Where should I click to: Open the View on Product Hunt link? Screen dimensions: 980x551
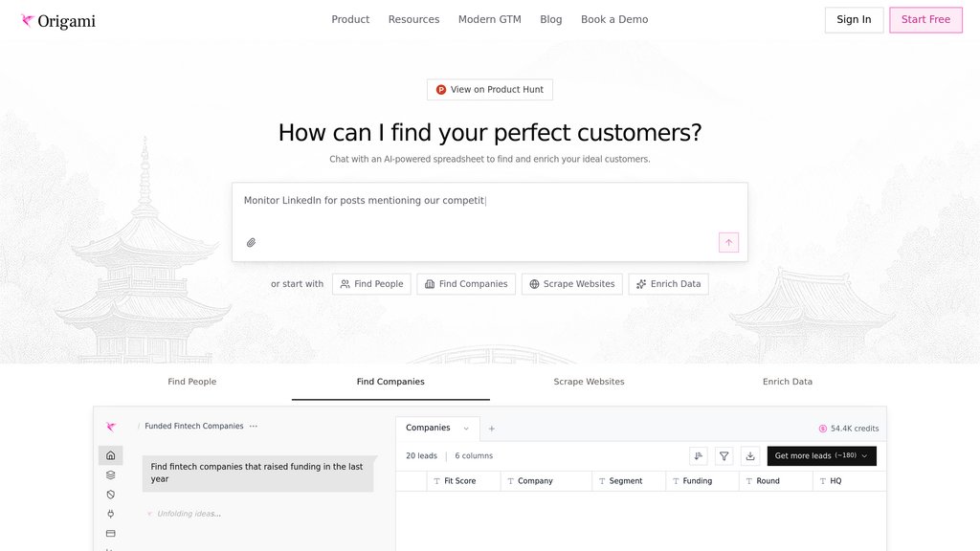tap(489, 90)
